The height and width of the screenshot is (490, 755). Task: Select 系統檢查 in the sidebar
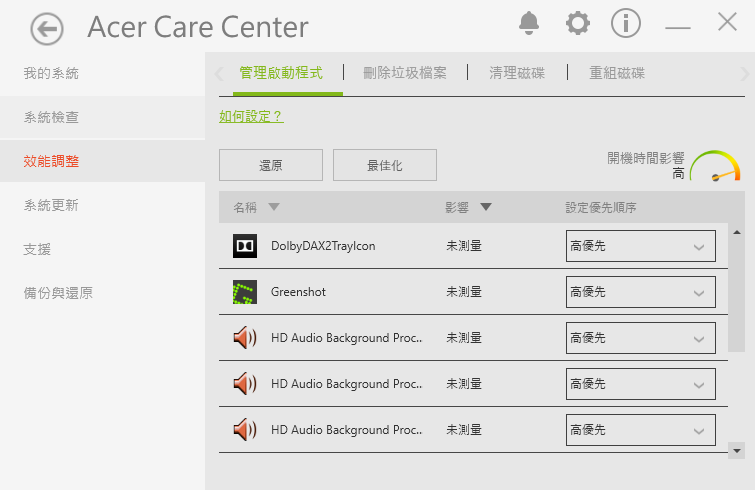52,117
